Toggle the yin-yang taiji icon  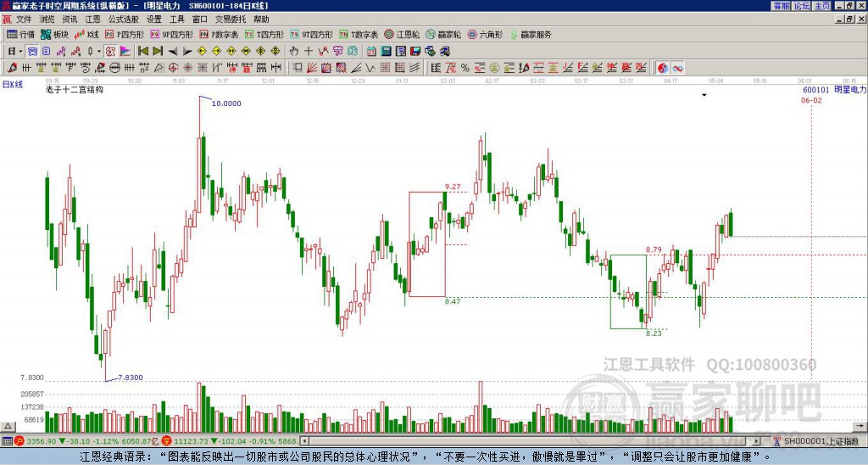pos(663,68)
